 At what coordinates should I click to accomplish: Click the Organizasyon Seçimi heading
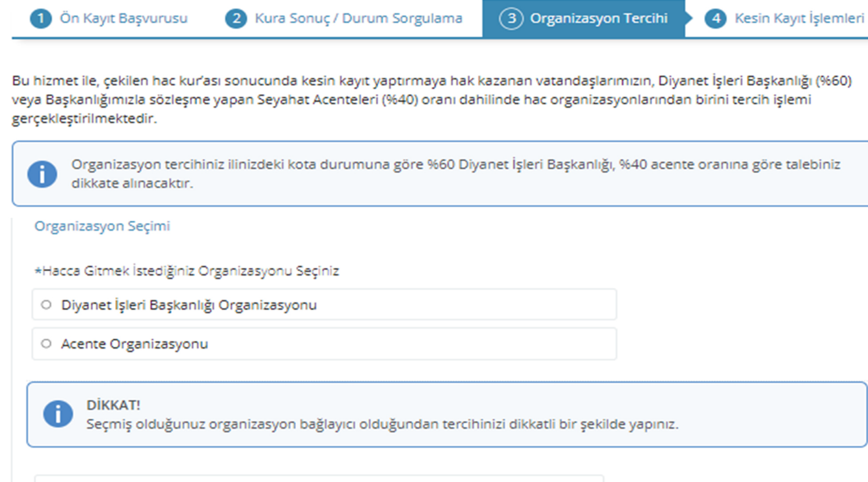coord(102,226)
